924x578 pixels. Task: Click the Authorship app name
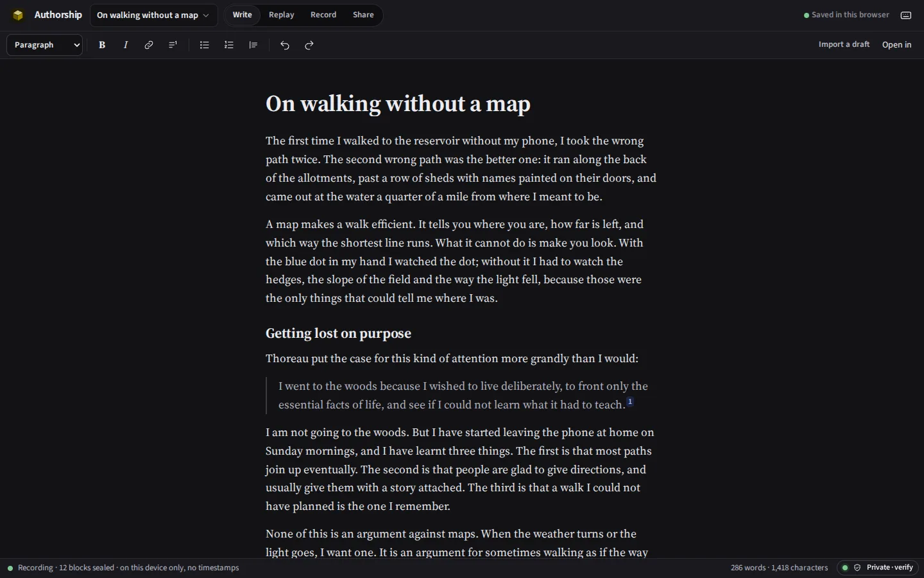[x=58, y=15]
